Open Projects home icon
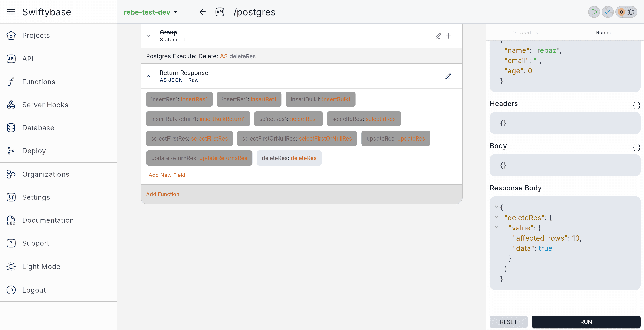This screenshot has width=644, height=330. (x=11, y=36)
